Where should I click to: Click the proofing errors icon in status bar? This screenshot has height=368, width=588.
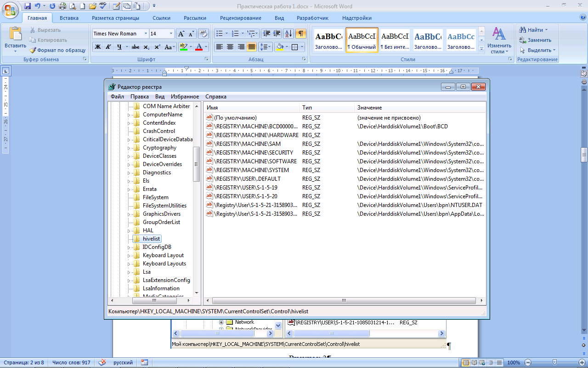(x=102, y=362)
